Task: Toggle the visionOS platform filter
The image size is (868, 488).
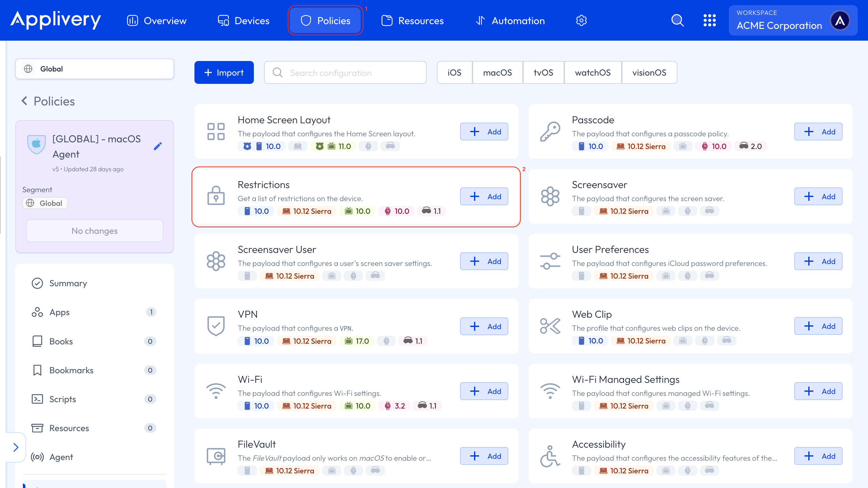Action: click(x=649, y=72)
